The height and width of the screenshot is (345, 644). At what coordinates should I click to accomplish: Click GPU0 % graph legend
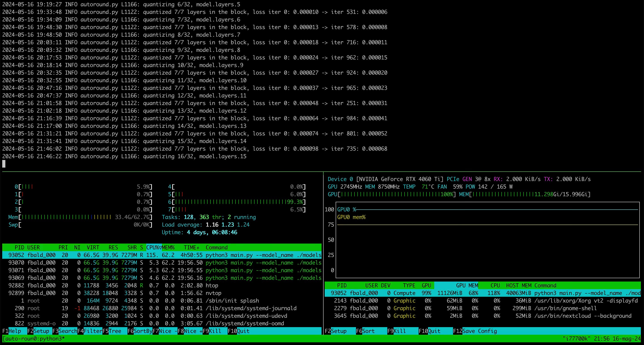coord(347,209)
